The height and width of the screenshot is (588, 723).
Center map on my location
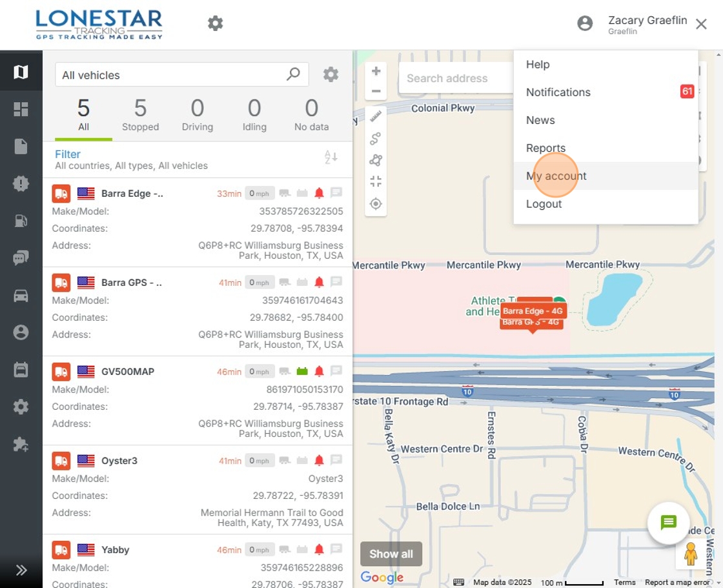(x=376, y=203)
